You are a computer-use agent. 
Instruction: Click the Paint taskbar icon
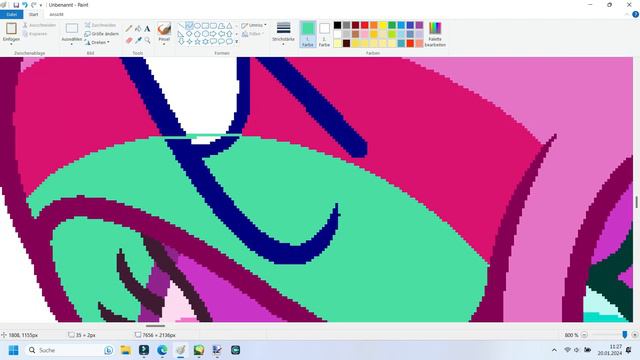(x=181, y=350)
